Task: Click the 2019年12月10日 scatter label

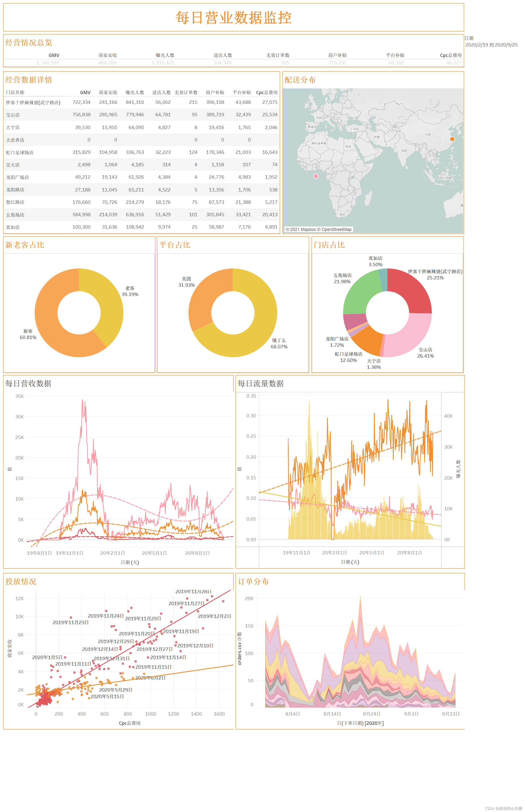Action: pyautogui.click(x=195, y=646)
